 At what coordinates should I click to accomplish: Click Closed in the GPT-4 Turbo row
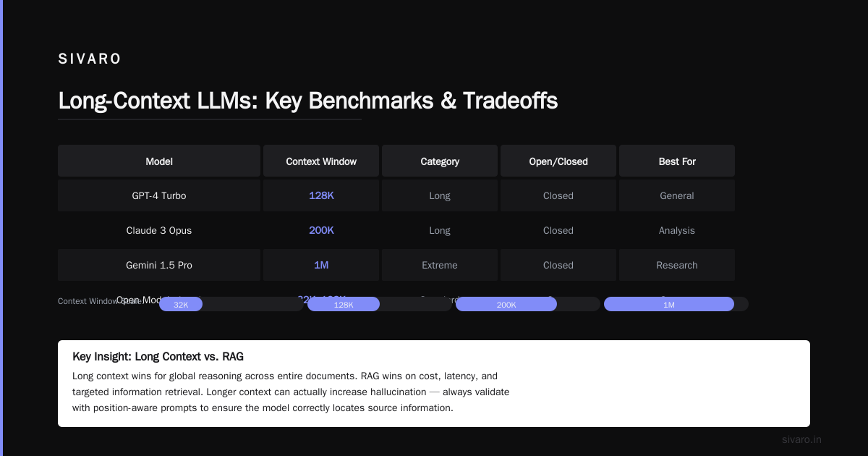point(558,195)
